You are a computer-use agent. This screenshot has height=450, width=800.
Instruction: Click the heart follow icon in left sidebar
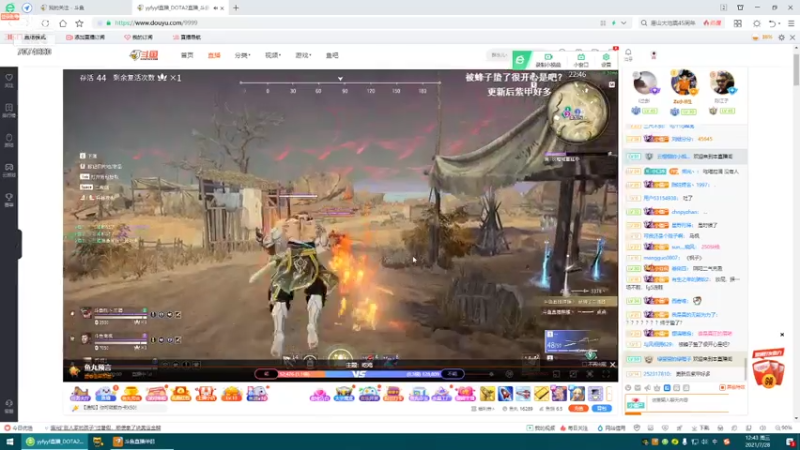coord(9,80)
